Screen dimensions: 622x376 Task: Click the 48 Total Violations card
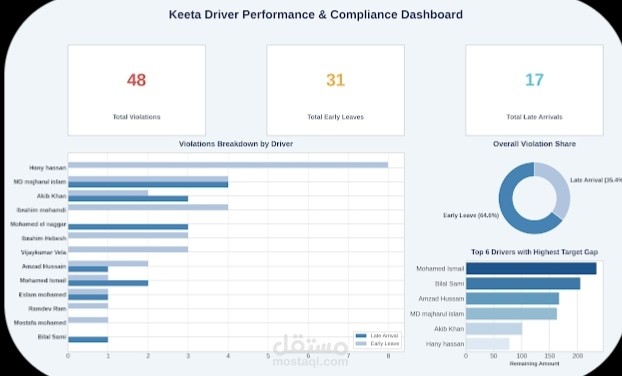(136, 90)
